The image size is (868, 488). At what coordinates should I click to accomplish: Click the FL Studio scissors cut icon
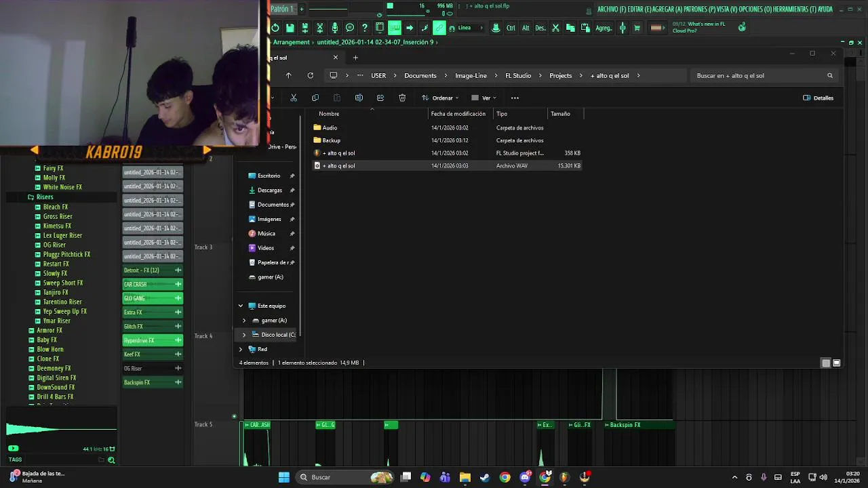555,28
